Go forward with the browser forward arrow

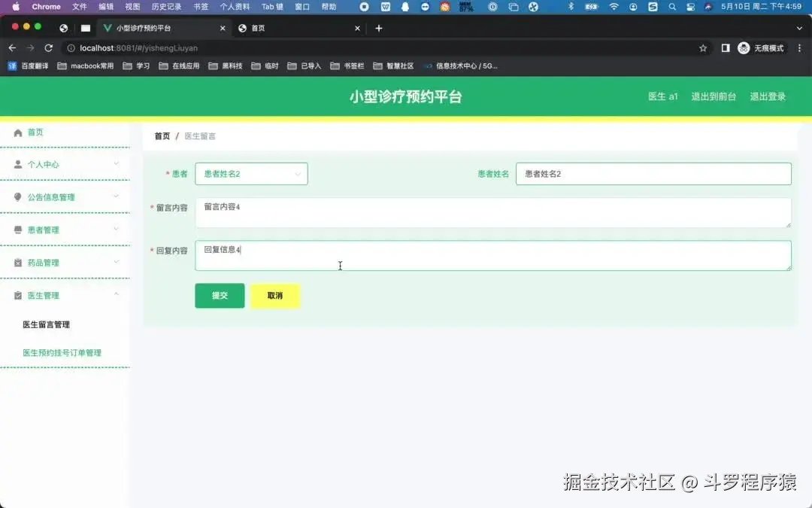coord(31,47)
